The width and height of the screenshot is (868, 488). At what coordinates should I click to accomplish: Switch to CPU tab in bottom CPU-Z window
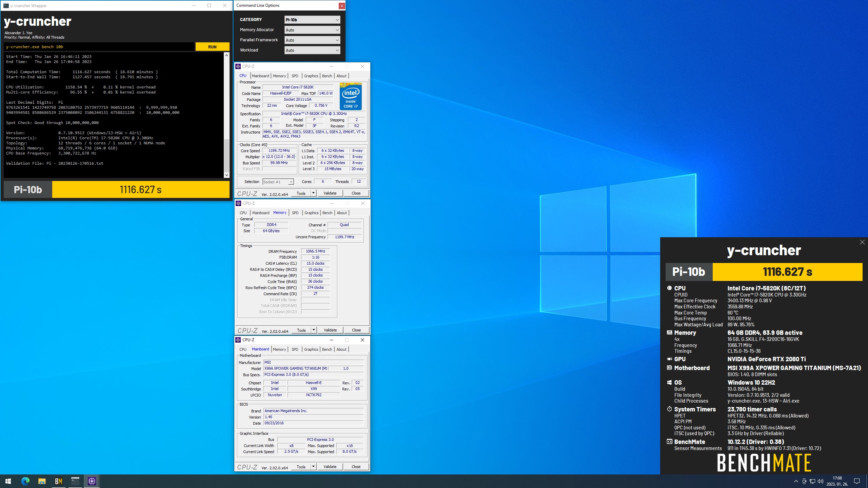[x=243, y=349]
